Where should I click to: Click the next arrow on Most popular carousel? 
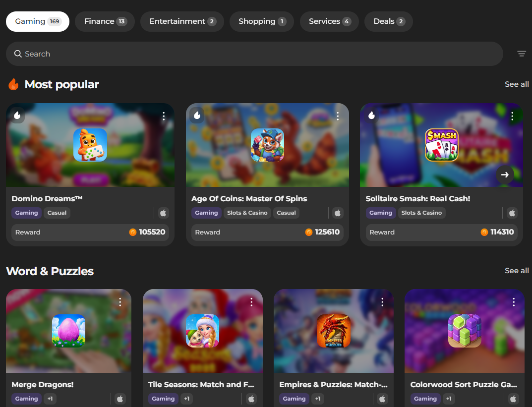click(x=505, y=174)
